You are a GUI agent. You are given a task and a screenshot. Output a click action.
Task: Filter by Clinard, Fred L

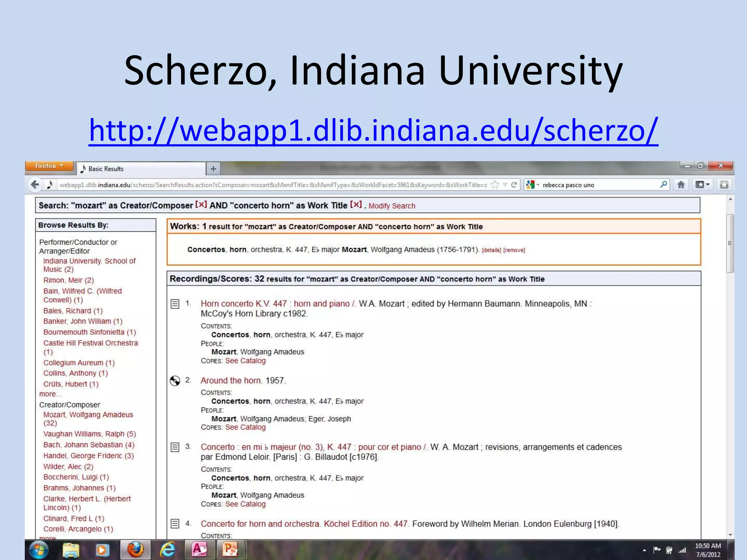[74, 518]
